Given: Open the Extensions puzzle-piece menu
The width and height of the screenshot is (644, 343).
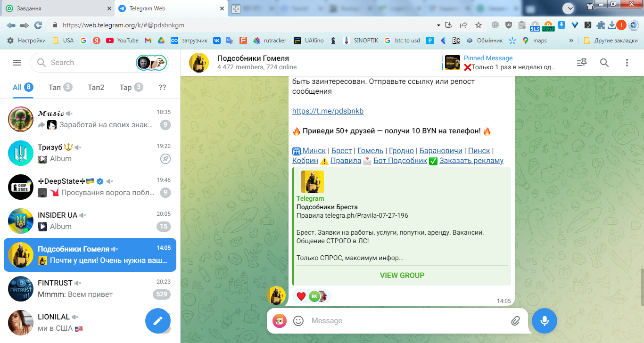Looking at the screenshot, I should (601, 25).
